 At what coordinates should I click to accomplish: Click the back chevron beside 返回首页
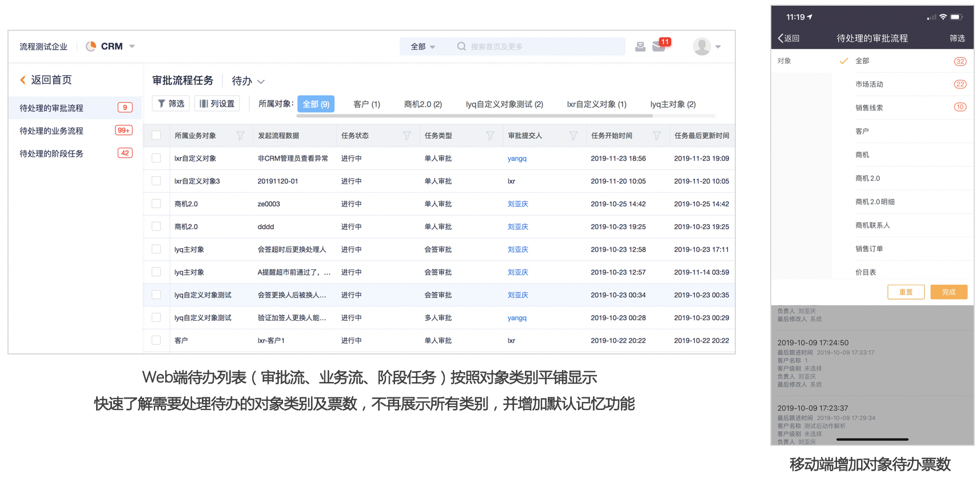(23, 80)
